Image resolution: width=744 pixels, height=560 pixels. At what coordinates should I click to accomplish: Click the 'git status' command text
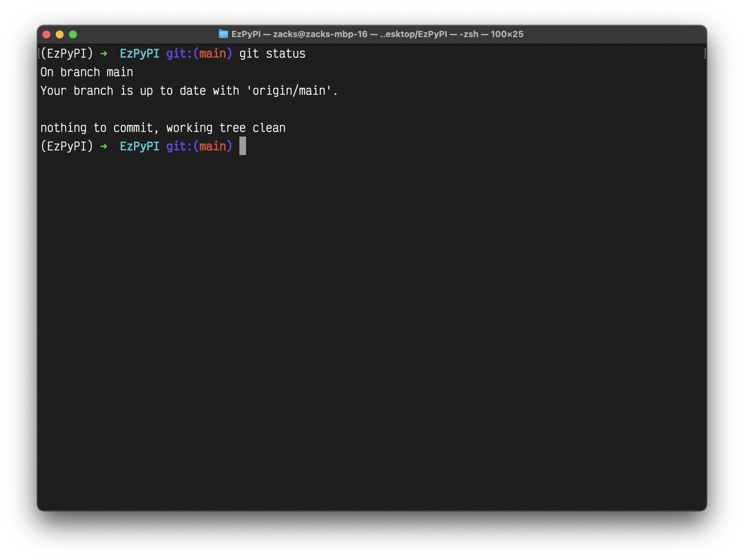coord(272,54)
